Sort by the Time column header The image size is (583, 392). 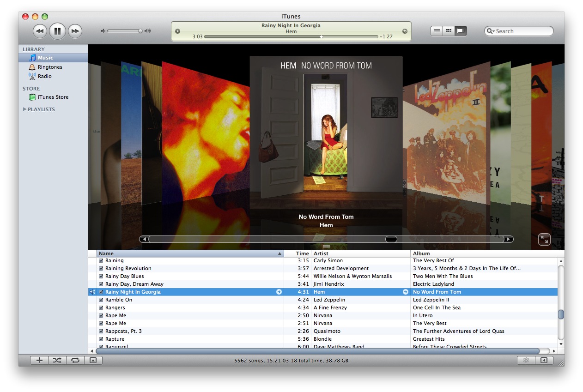tap(298, 253)
